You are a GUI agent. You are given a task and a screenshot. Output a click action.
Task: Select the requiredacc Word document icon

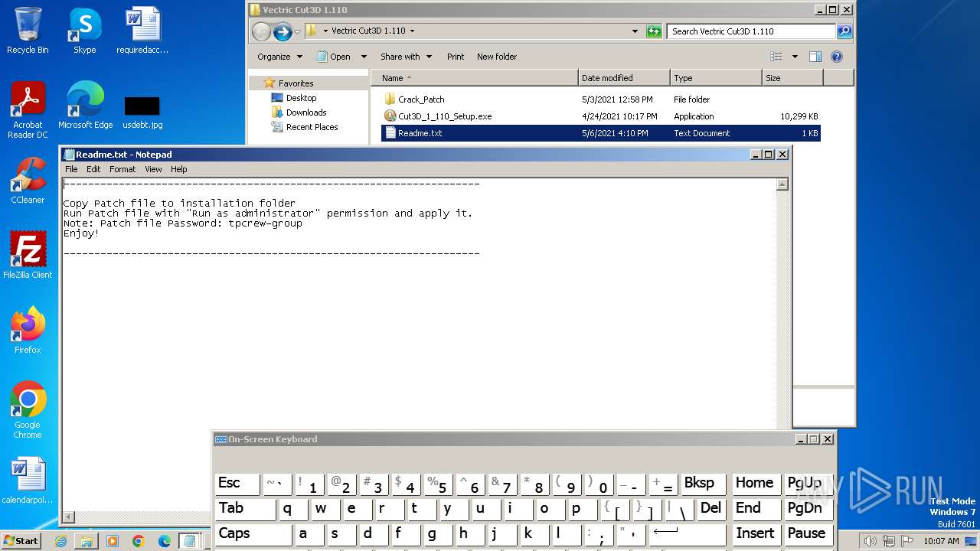point(142,31)
